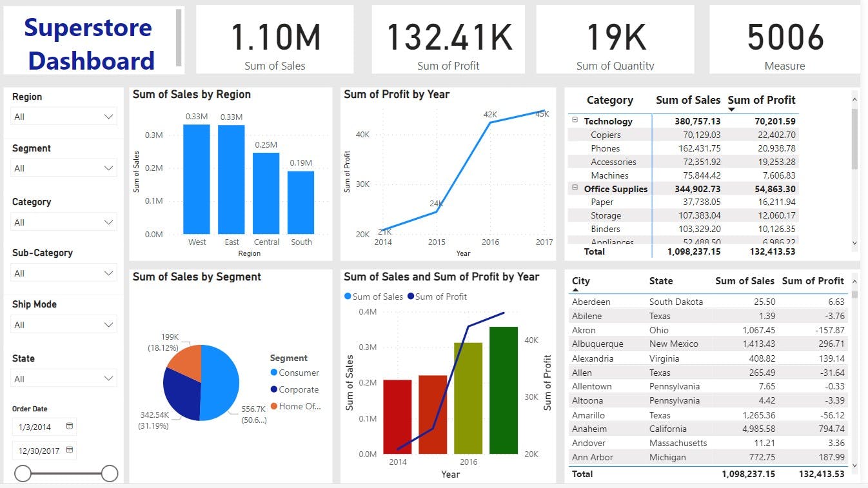Open the Segment slicer dropdown
Image resolution: width=868 pixels, height=488 pixels.
click(64, 168)
